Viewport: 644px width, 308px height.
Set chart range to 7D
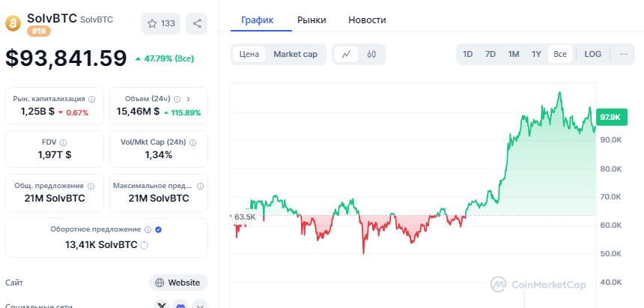(x=490, y=54)
